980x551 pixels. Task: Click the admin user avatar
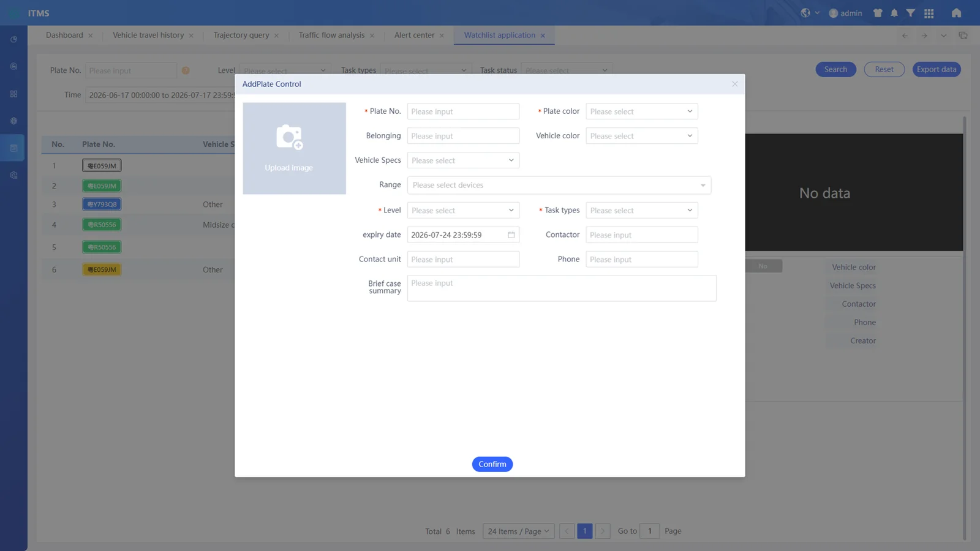(833, 13)
